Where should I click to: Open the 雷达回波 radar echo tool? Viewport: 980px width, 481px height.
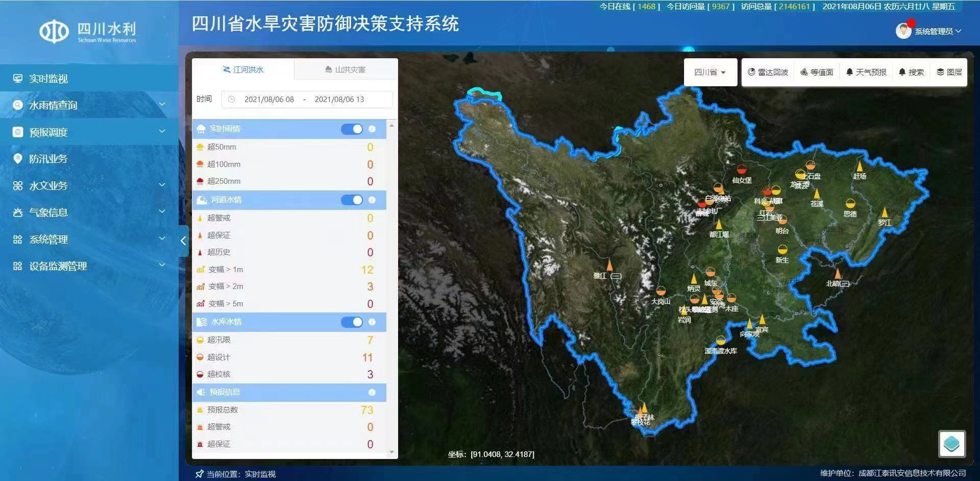click(x=768, y=72)
